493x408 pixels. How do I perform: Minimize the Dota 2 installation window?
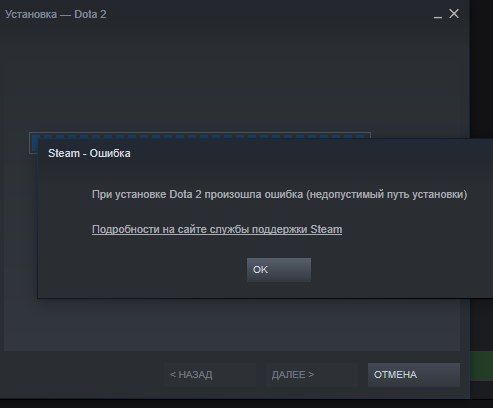pos(438,17)
